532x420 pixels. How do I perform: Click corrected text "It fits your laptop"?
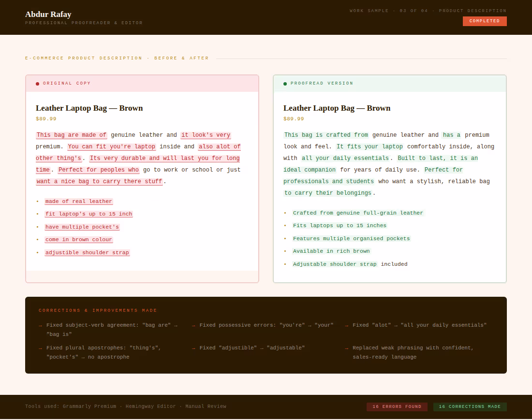[x=370, y=146]
